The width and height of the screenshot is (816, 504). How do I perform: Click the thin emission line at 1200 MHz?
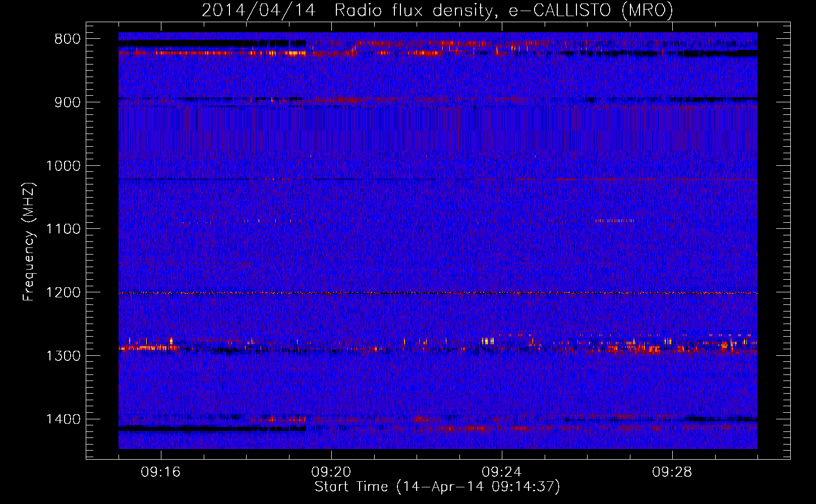click(438, 293)
